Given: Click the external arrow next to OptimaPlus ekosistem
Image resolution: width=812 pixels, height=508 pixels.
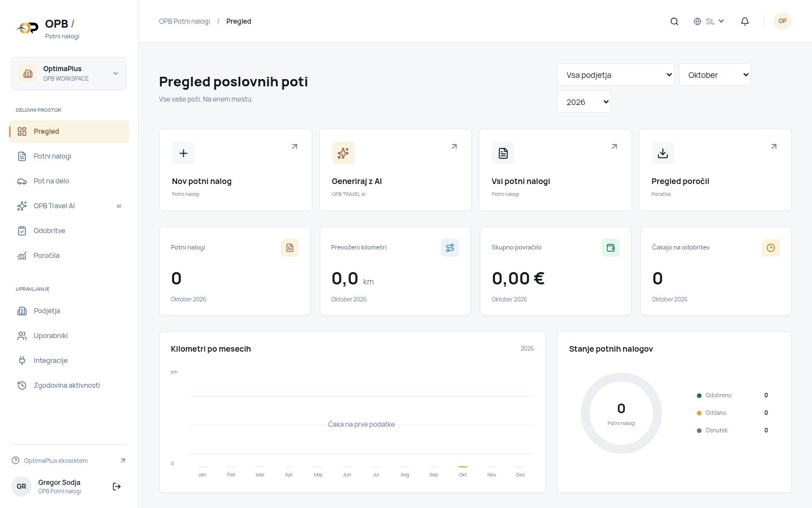Looking at the screenshot, I should [x=123, y=461].
